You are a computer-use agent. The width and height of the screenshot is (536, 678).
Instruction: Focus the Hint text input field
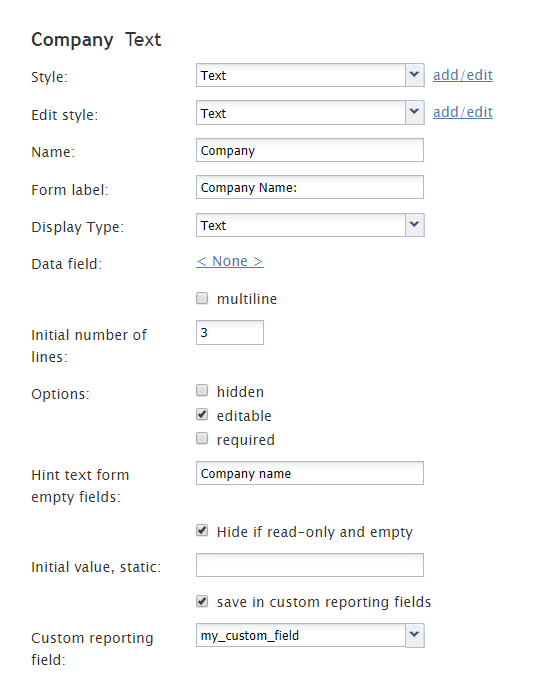(310, 473)
